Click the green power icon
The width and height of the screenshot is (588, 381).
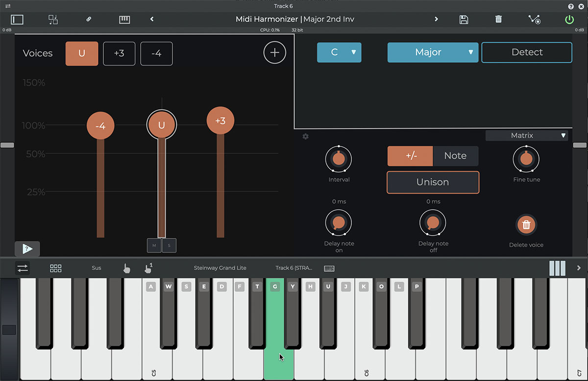click(569, 20)
